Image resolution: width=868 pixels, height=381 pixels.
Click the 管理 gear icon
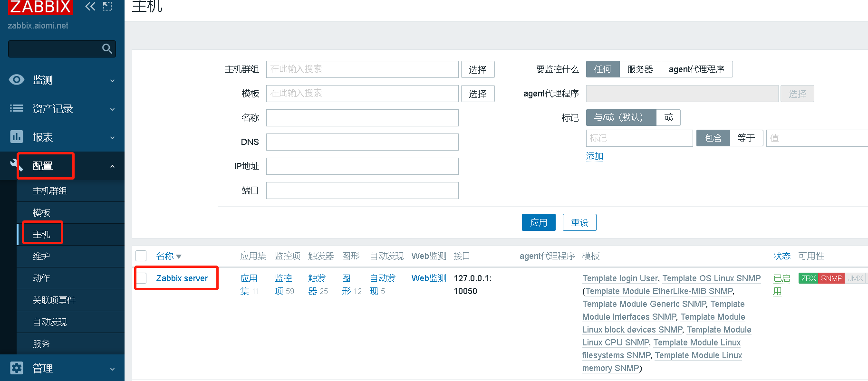click(17, 368)
